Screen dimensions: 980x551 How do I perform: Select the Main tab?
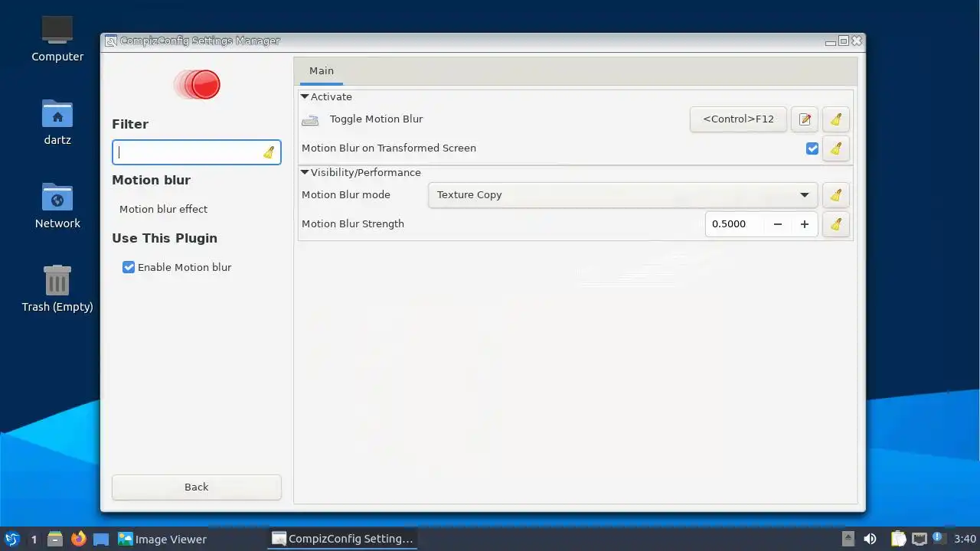(322, 70)
